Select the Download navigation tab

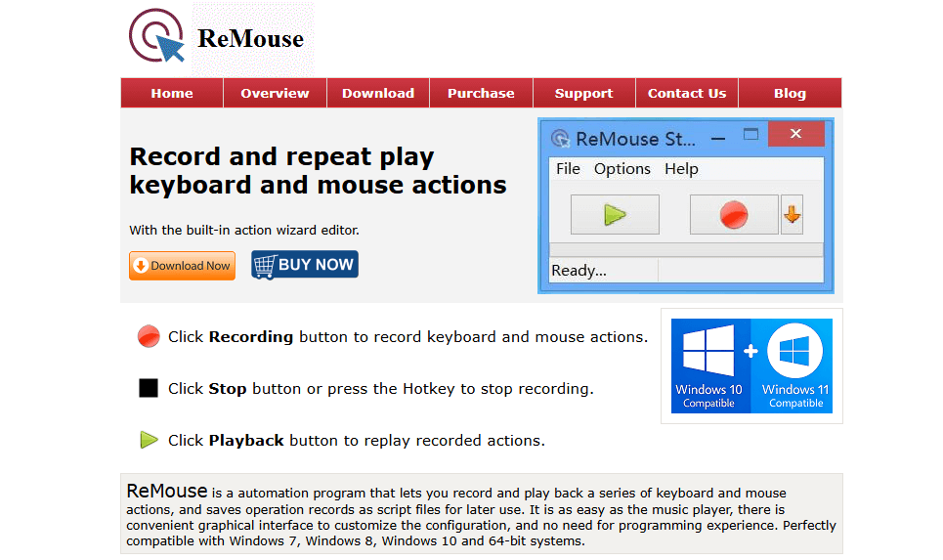coord(378,93)
